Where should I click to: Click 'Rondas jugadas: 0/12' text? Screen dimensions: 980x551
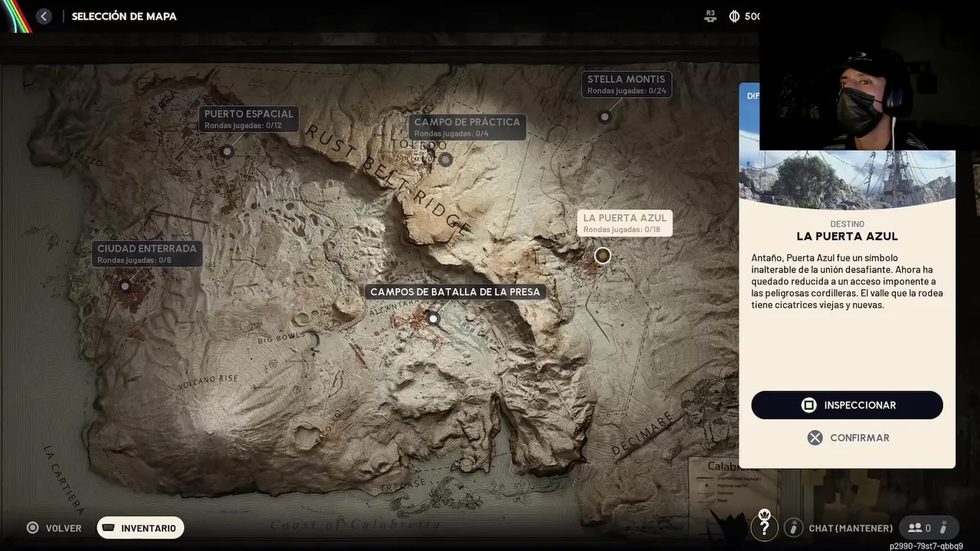click(243, 126)
